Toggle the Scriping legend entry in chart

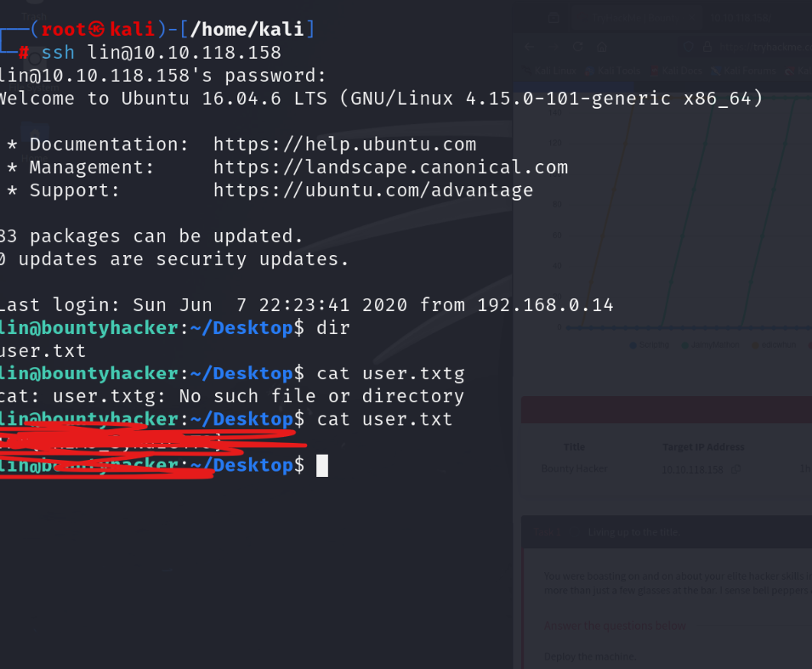(650, 345)
